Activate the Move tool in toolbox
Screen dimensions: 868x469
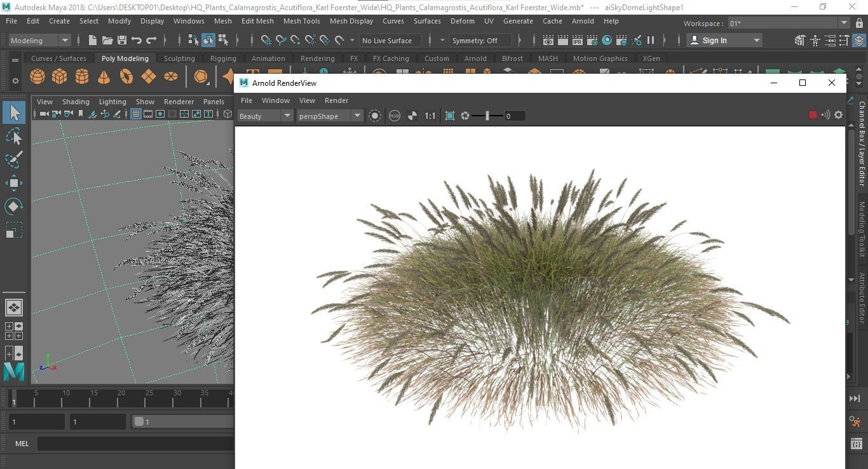coord(14,183)
